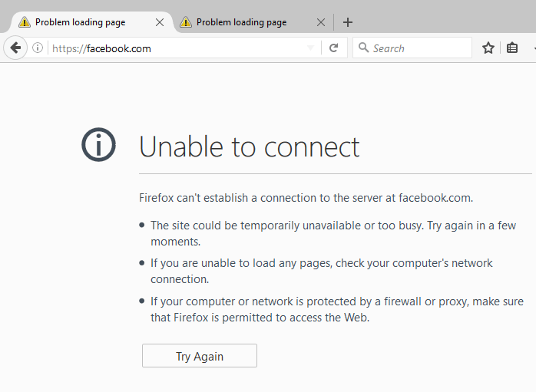Bookmark this page with the star

488,48
